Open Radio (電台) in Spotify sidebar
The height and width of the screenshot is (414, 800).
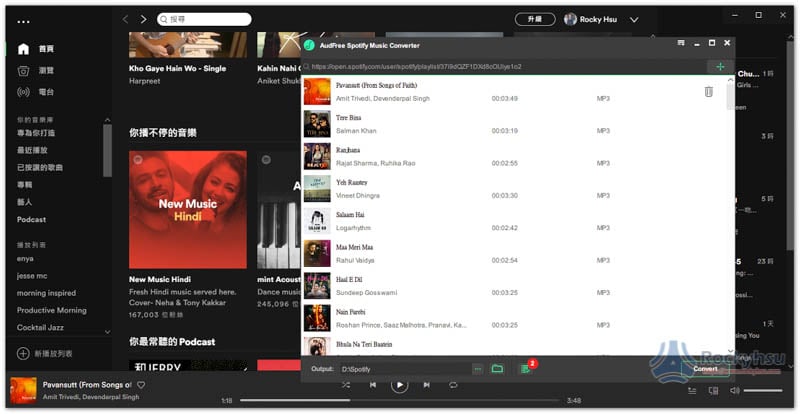point(36,92)
